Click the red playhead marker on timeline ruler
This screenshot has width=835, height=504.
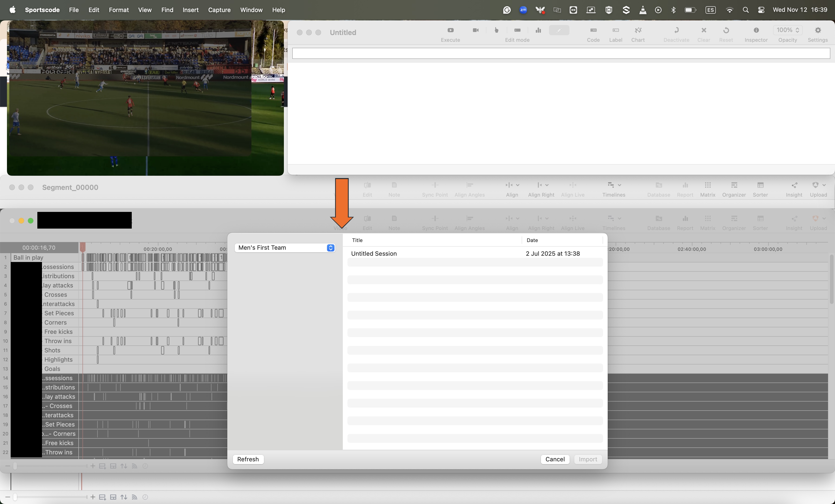point(82,247)
